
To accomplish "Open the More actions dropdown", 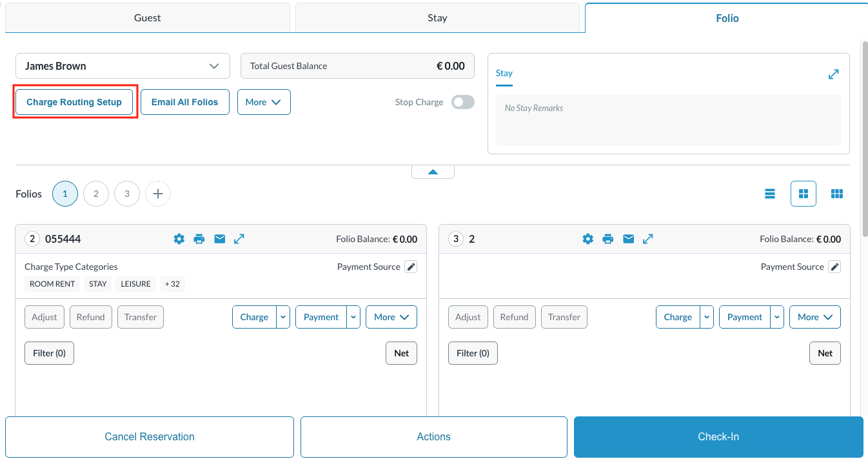I will (264, 101).
